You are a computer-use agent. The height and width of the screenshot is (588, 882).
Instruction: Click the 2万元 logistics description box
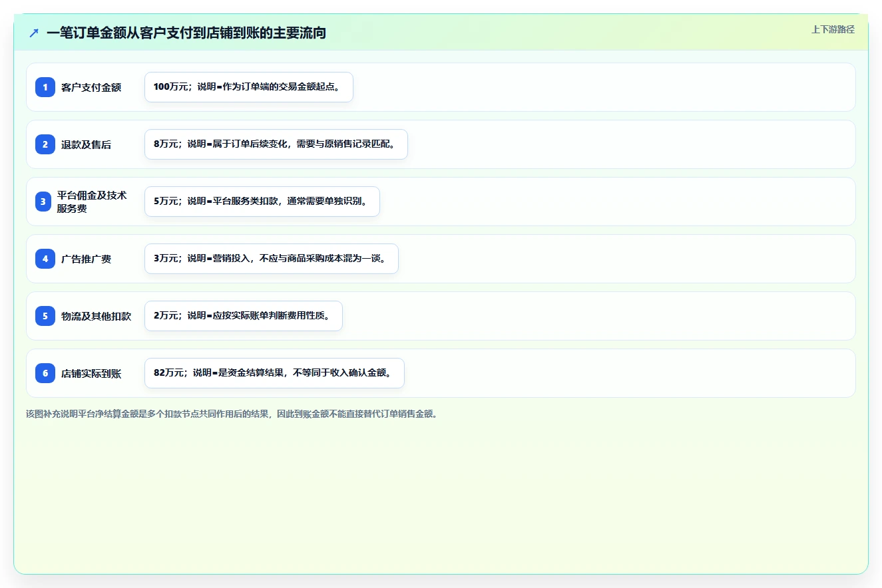244,316
